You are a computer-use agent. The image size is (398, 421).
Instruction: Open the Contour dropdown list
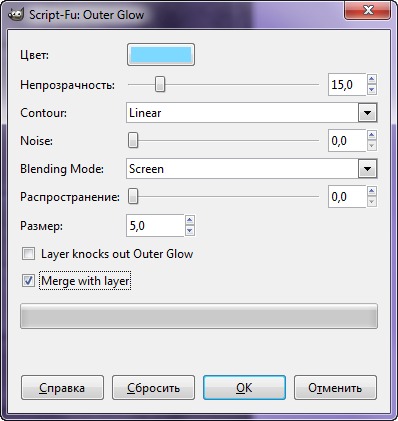(x=368, y=113)
